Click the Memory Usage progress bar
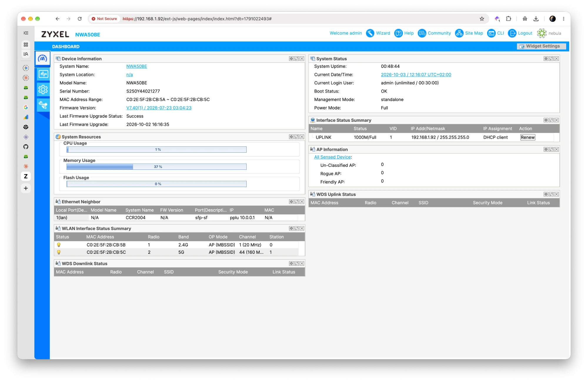Image resolution: width=588 pixels, height=382 pixels. click(x=156, y=167)
